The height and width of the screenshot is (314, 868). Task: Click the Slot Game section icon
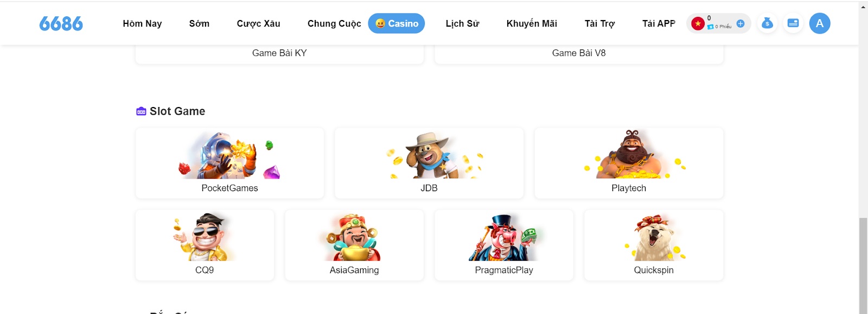click(x=141, y=111)
